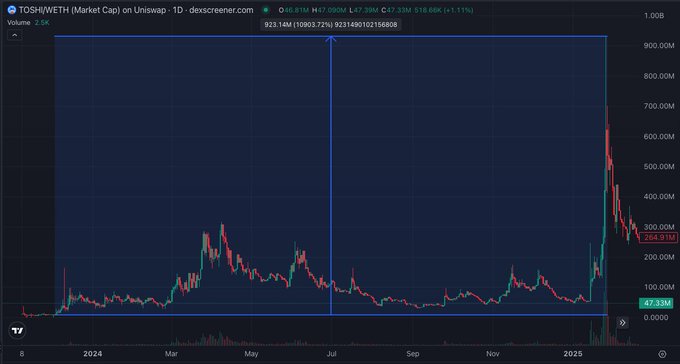Screen dimensions: 680x364
Task: Click the 200.00M price axis label
Action: pyautogui.click(x=659, y=257)
